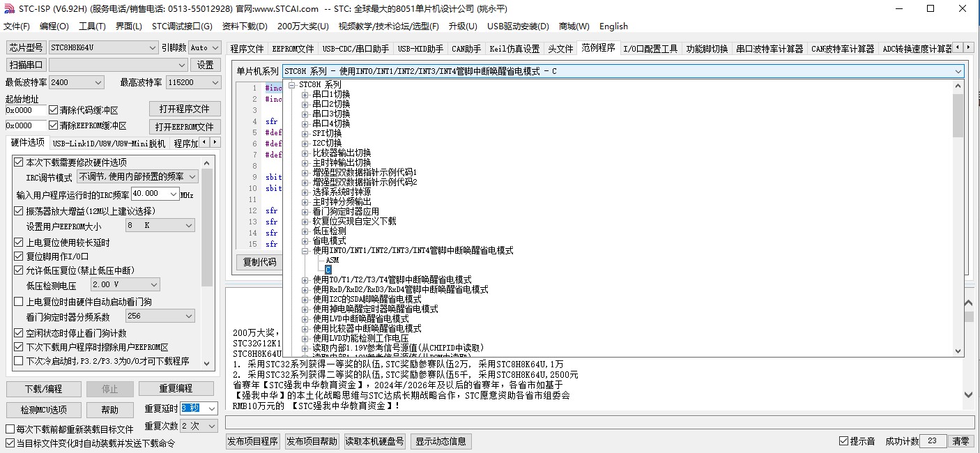Toggle 允许低压复位 checkbox
Screen dimensions: 980x453
19,270
